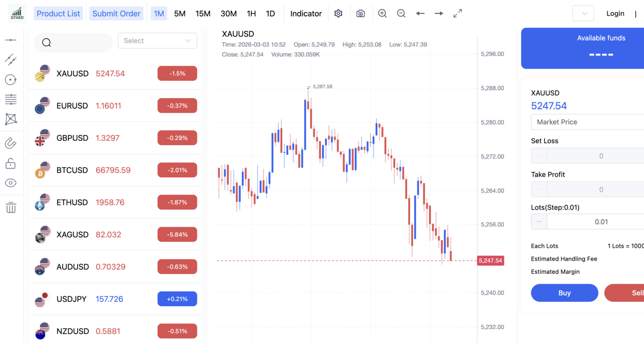Click the product search field
644x343 pixels.
[75, 42]
